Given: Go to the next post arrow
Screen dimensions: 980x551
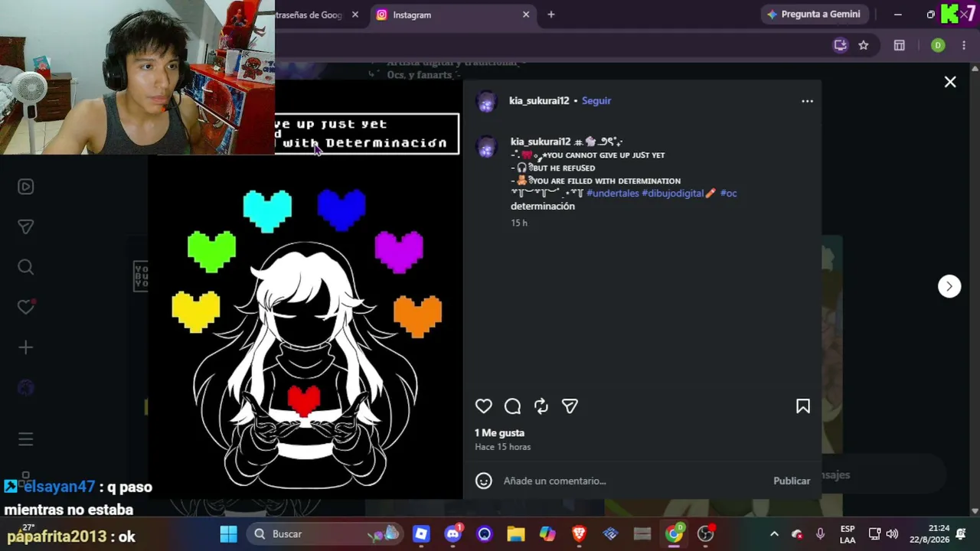Looking at the screenshot, I should (x=949, y=286).
